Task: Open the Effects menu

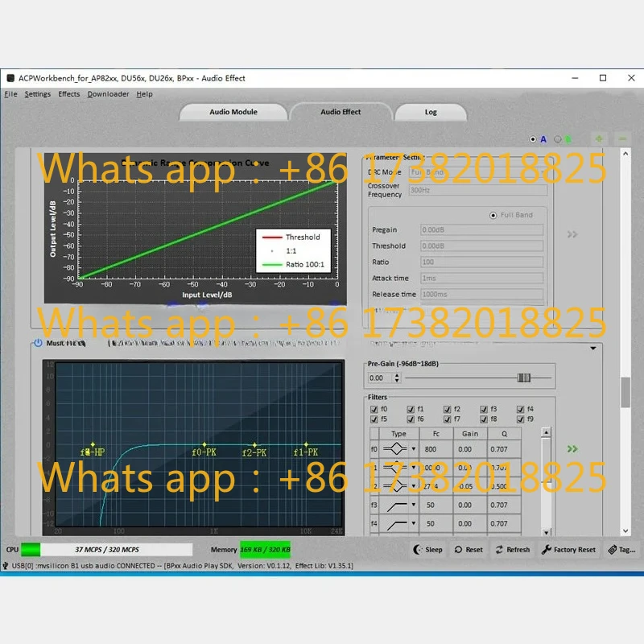Action: (x=69, y=94)
